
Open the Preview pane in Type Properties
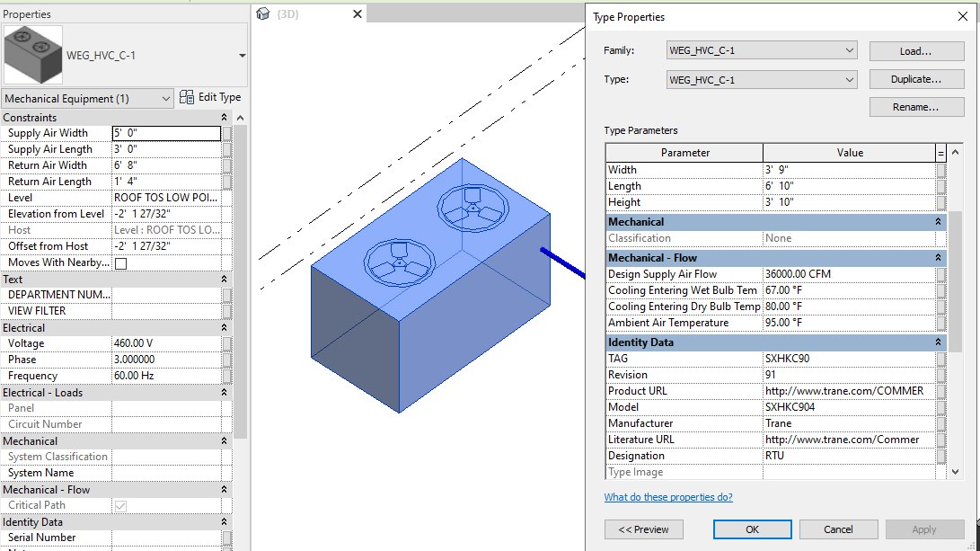(x=644, y=529)
